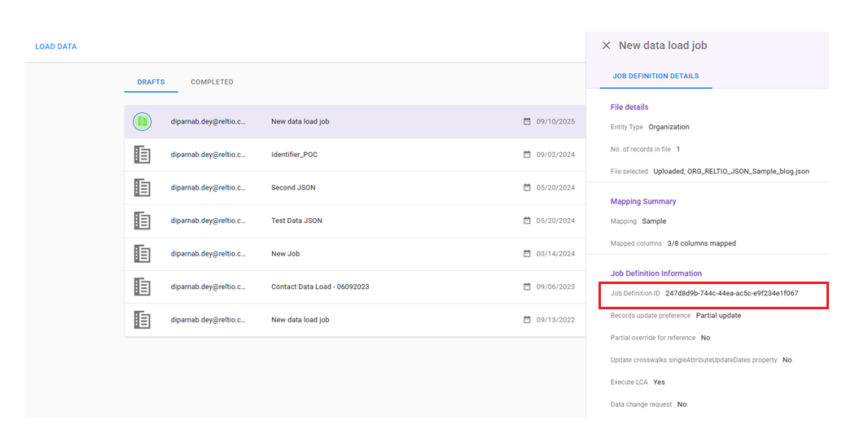Click the document icon for 09/13/2022 job
The width and height of the screenshot is (868, 424).
142,320
